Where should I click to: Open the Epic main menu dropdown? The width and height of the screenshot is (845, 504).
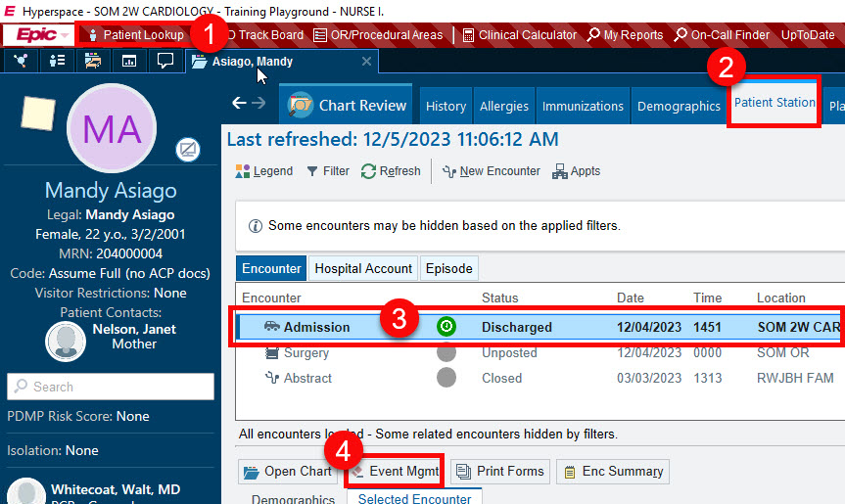pos(39,35)
